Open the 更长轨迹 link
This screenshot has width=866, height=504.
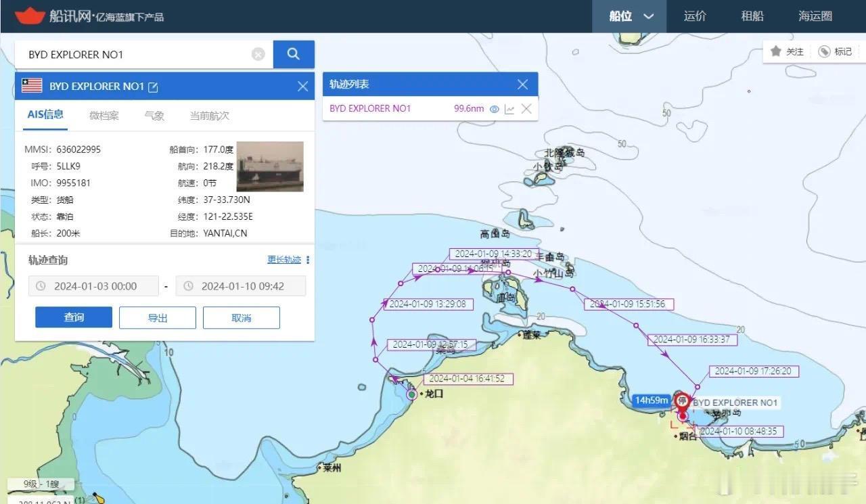point(284,260)
